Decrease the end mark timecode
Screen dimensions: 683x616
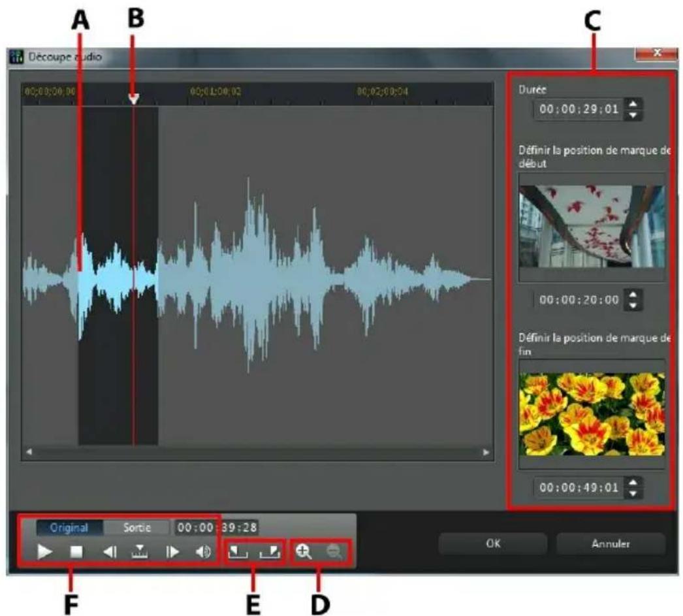(x=633, y=493)
